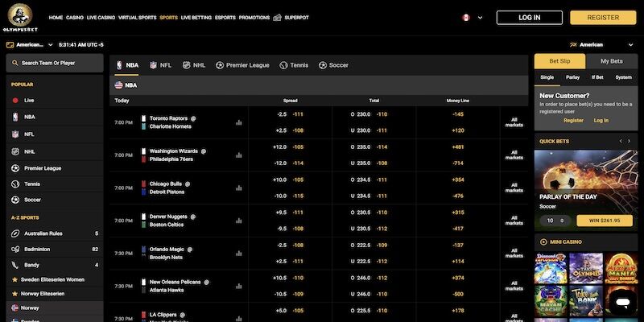This screenshot has height=322, width=644.
Task: Click Mini Casino play icon
Action: pos(544,242)
